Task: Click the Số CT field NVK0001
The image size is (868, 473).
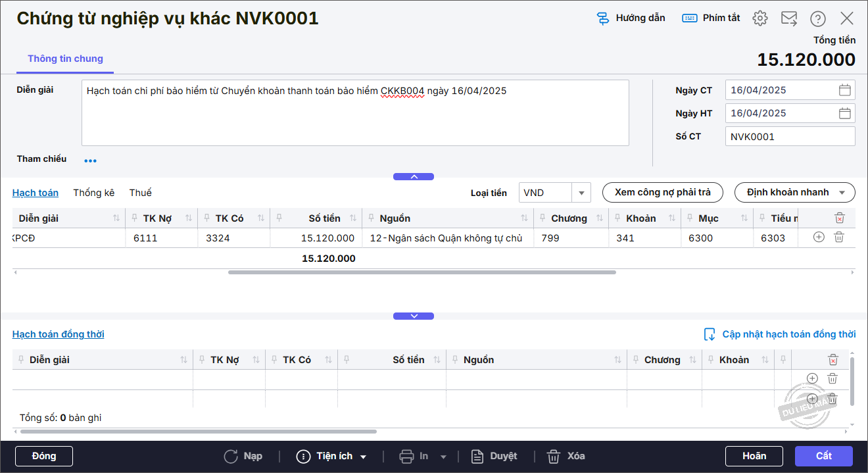Action: pos(790,137)
